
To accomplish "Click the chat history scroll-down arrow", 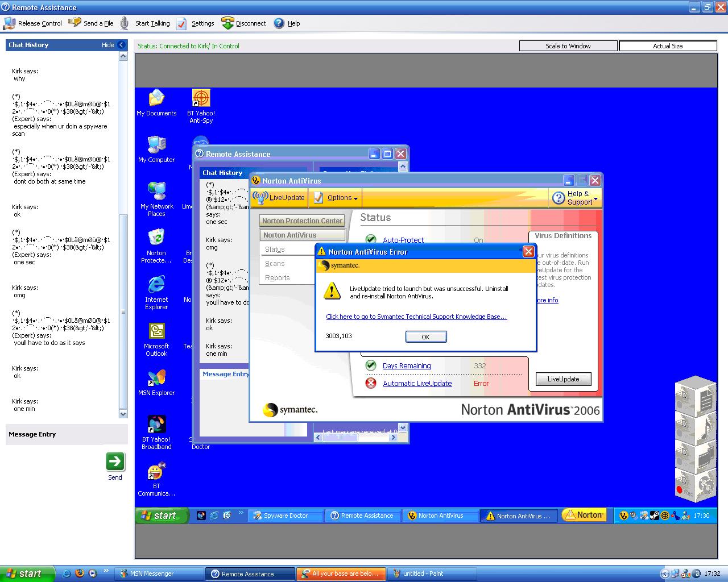I will 123,414.
